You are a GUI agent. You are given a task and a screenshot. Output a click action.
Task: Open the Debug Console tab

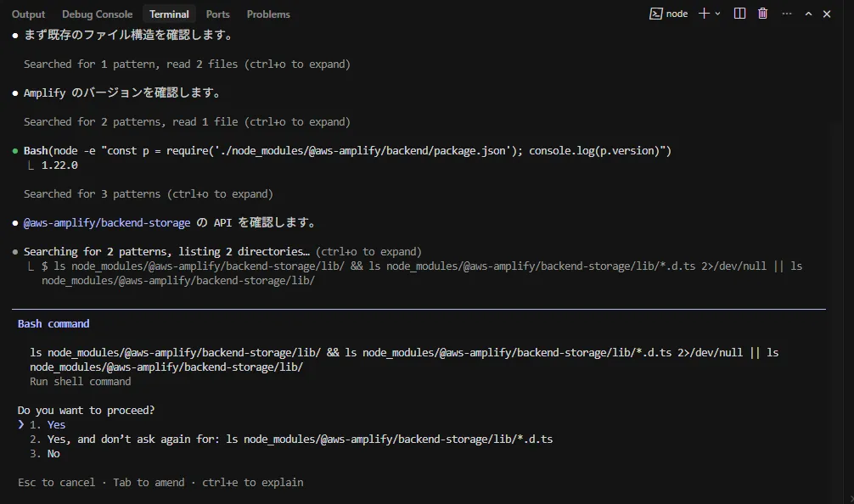tap(97, 14)
